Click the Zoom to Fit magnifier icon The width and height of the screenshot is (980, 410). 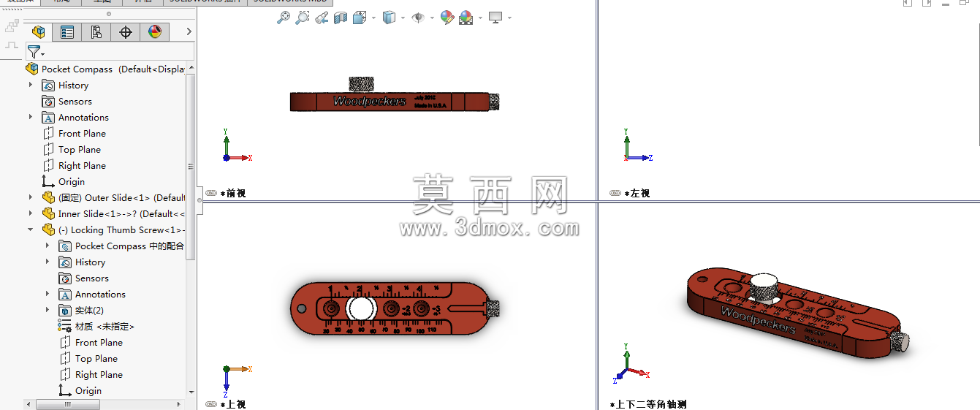pos(284,18)
